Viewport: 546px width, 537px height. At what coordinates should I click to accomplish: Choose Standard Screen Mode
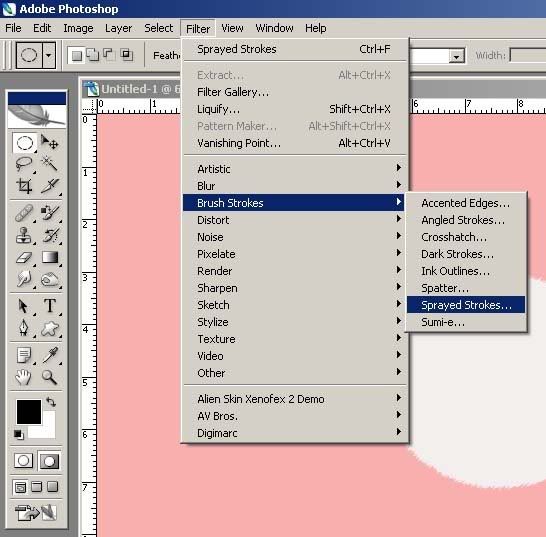[x=20, y=487]
